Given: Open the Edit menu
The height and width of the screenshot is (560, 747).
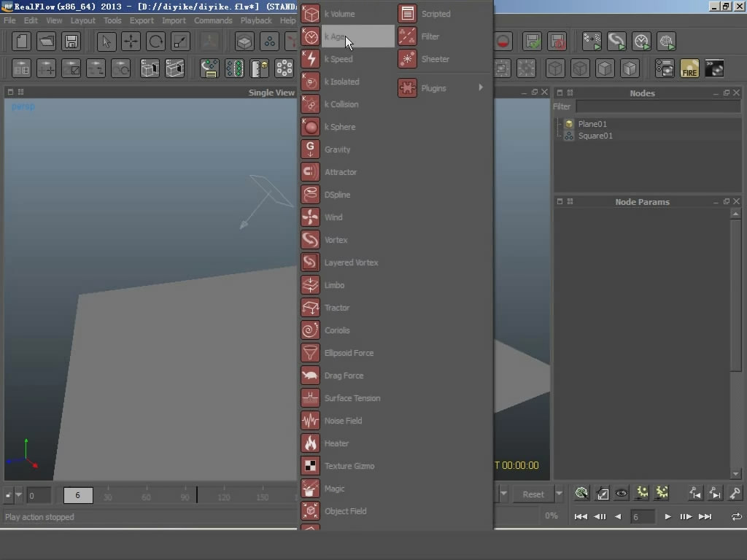Looking at the screenshot, I should [31, 20].
